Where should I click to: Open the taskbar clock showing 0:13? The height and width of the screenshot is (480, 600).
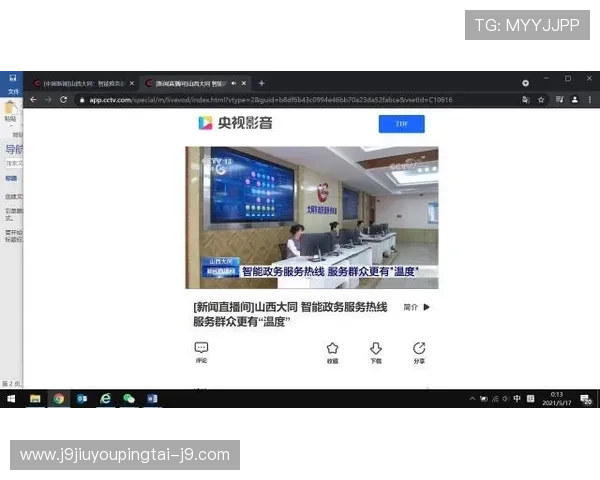pyautogui.click(x=557, y=399)
